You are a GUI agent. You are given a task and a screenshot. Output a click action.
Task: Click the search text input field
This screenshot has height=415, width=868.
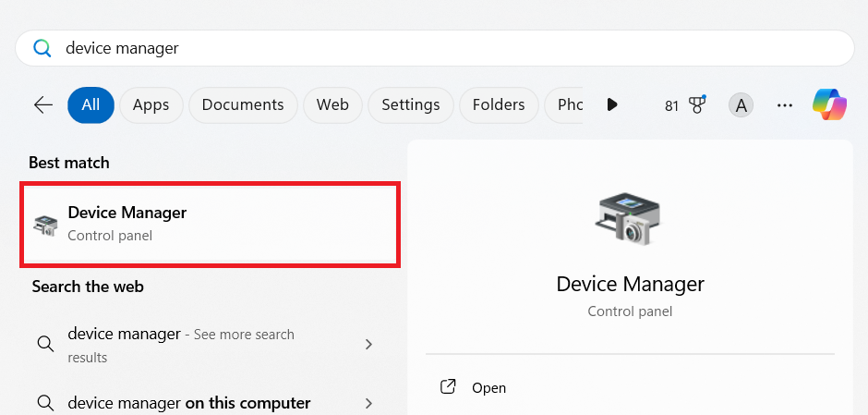443,48
